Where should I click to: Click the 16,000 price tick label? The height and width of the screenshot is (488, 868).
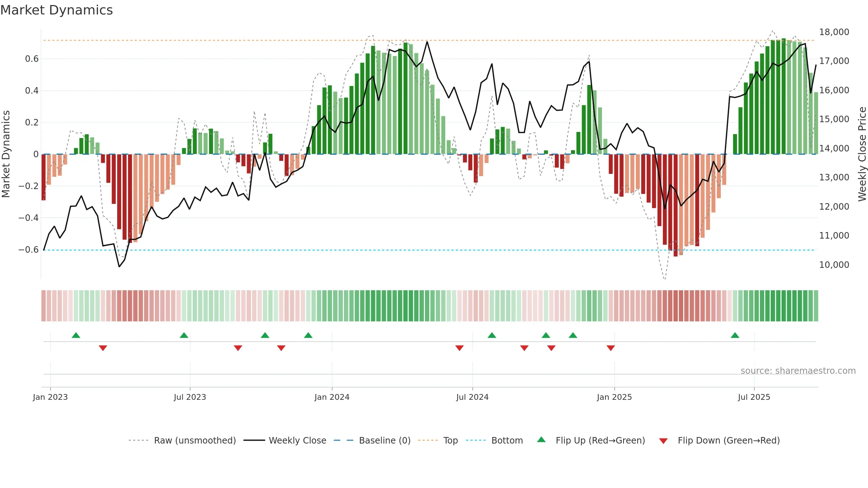tap(834, 90)
